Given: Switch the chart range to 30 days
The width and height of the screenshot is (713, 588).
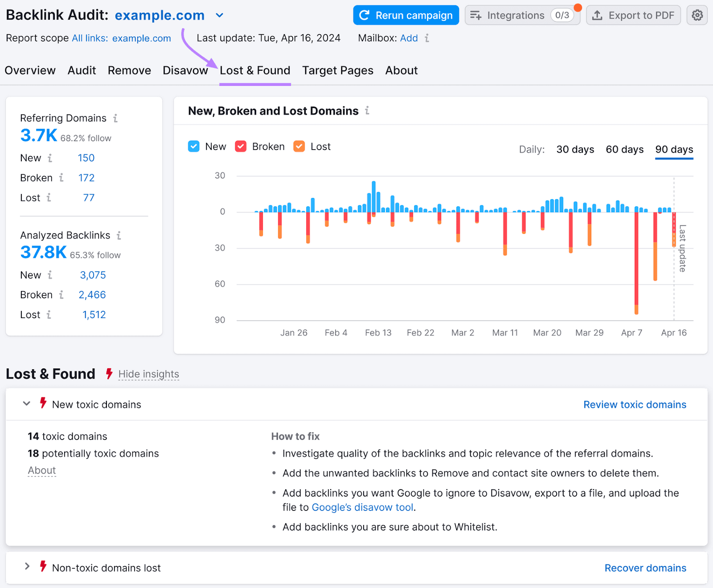Looking at the screenshot, I should coord(575,150).
